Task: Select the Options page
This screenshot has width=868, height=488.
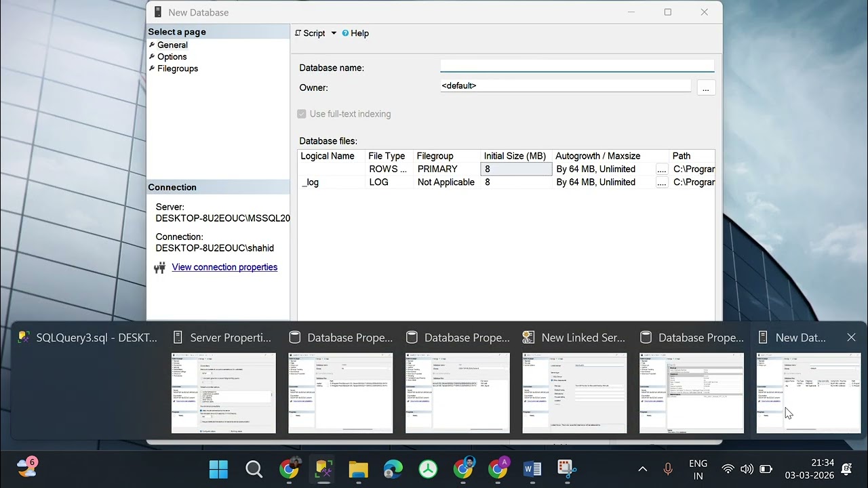Action: (x=172, y=57)
